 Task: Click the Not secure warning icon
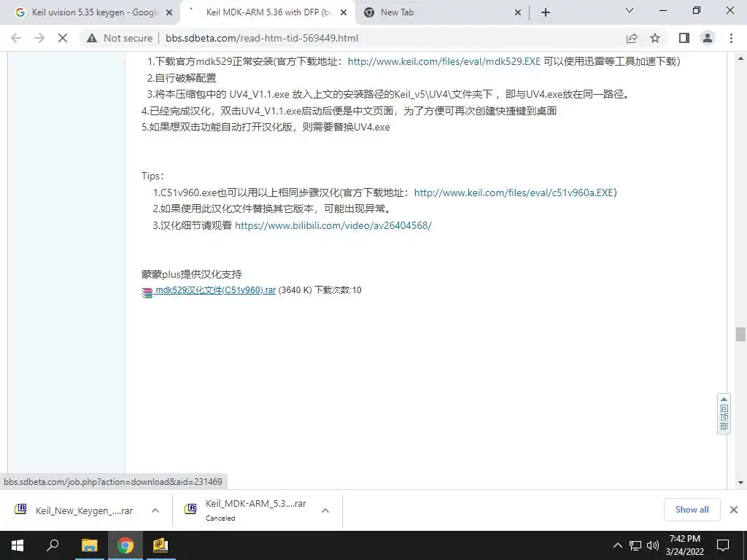[92, 38]
